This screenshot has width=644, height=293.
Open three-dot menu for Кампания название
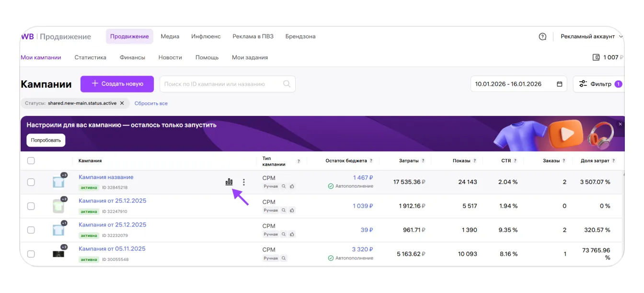pyautogui.click(x=244, y=182)
